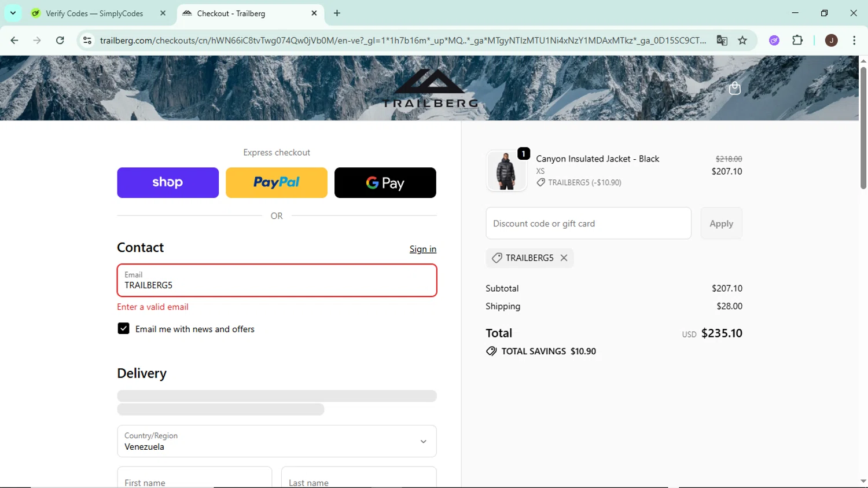The width and height of the screenshot is (868, 488).
Task: Click the Sign in link
Action: (x=423, y=249)
